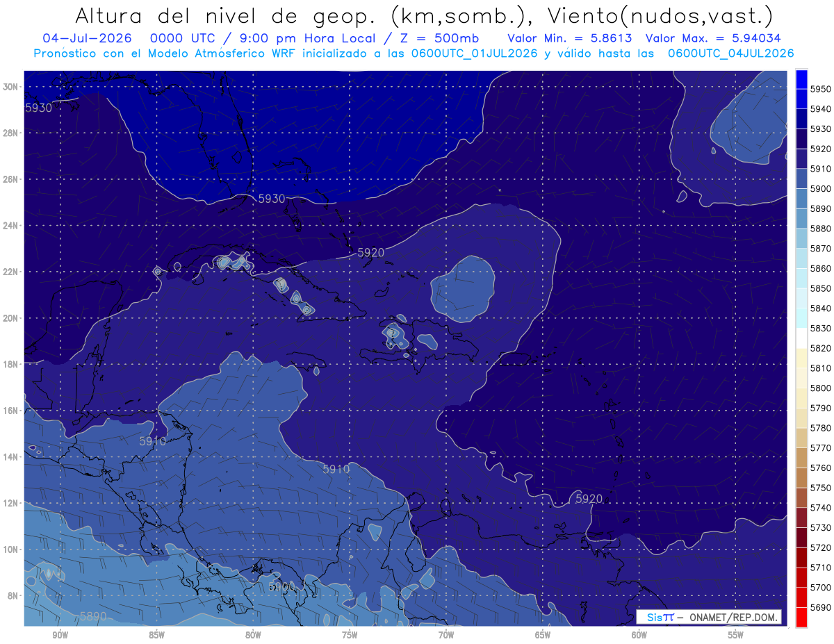
Task: Click the '18N' latitude axis label
Action: pyautogui.click(x=12, y=364)
